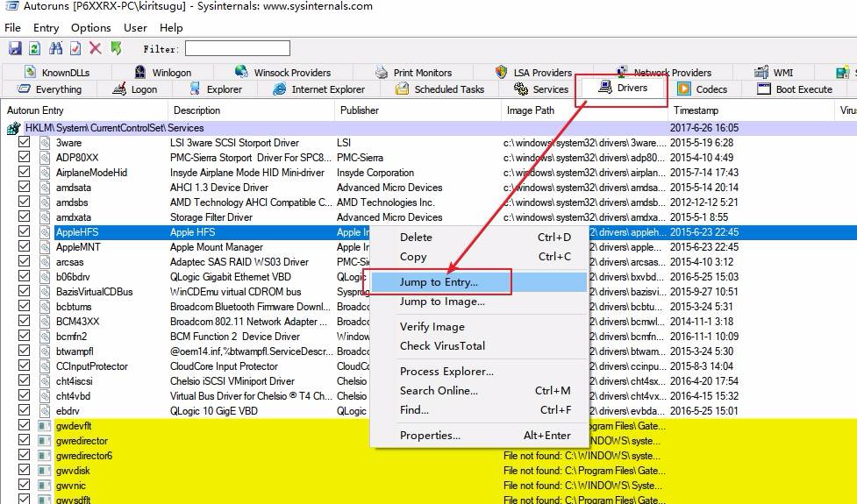Viewport: 857px width, 504px height.
Task: Click the Refresh toolbar icon
Action: point(34,48)
